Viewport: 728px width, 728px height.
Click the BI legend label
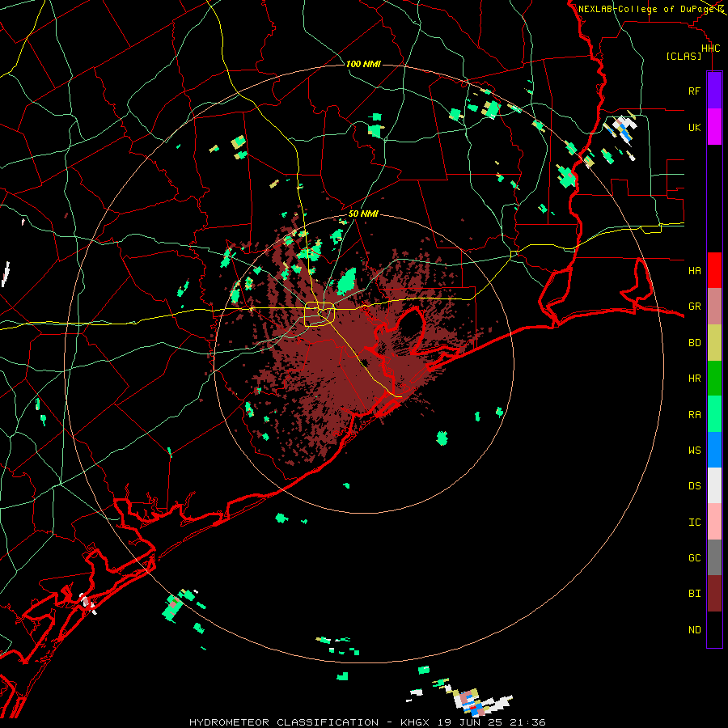coord(694,594)
